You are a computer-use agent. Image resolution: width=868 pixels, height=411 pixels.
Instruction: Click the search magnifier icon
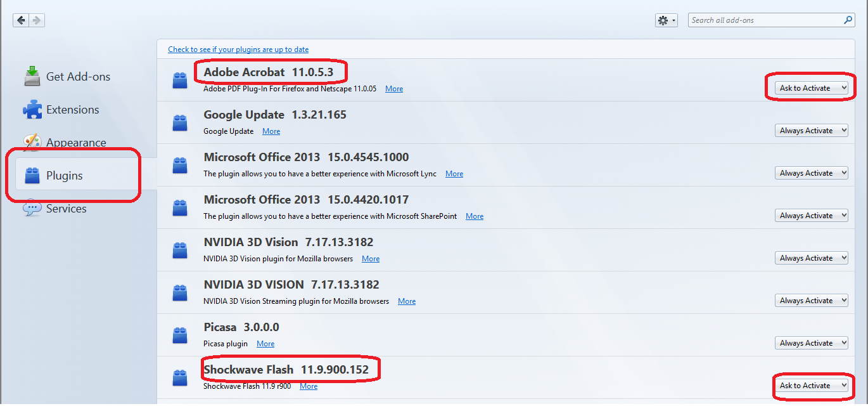(x=848, y=20)
